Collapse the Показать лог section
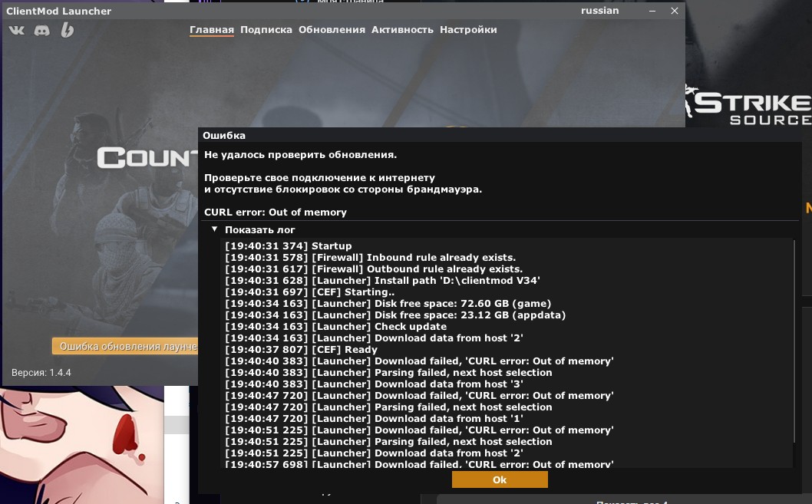The image size is (812, 504). click(x=215, y=229)
